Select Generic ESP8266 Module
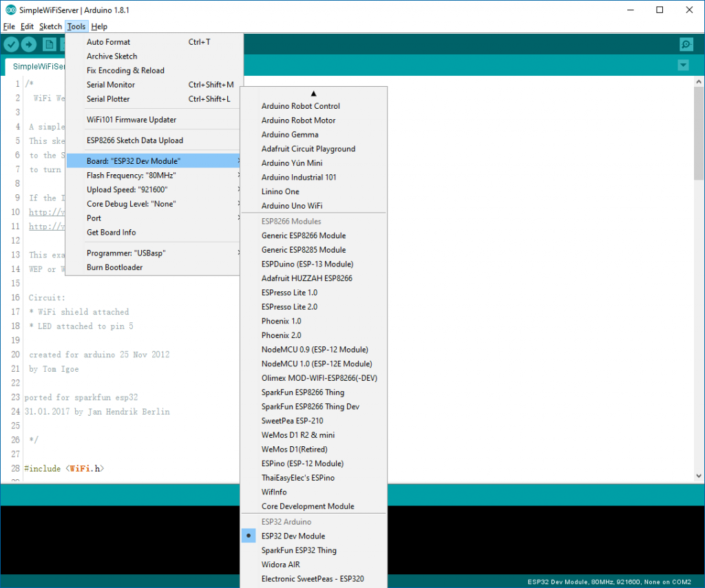 [314, 235]
